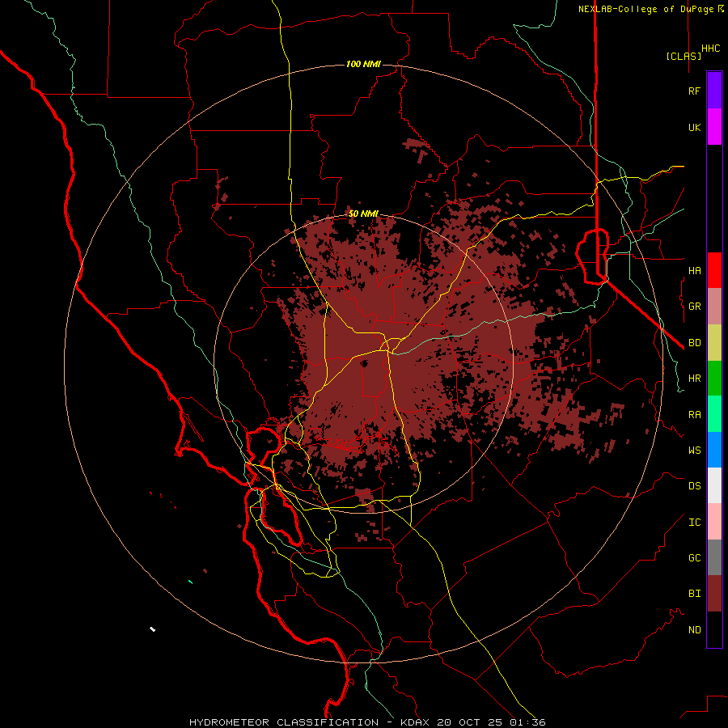The image size is (728, 728).
Task: Click the GR pink-brown legend swatch
Action: [x=714, y=307]
